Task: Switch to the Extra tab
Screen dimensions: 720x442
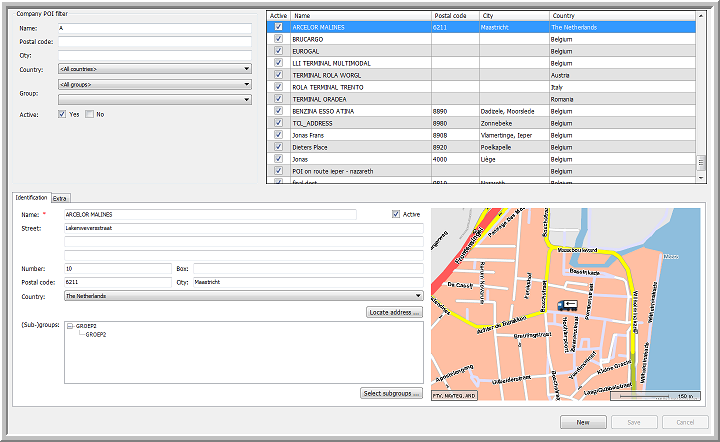Action: [61, 198]
